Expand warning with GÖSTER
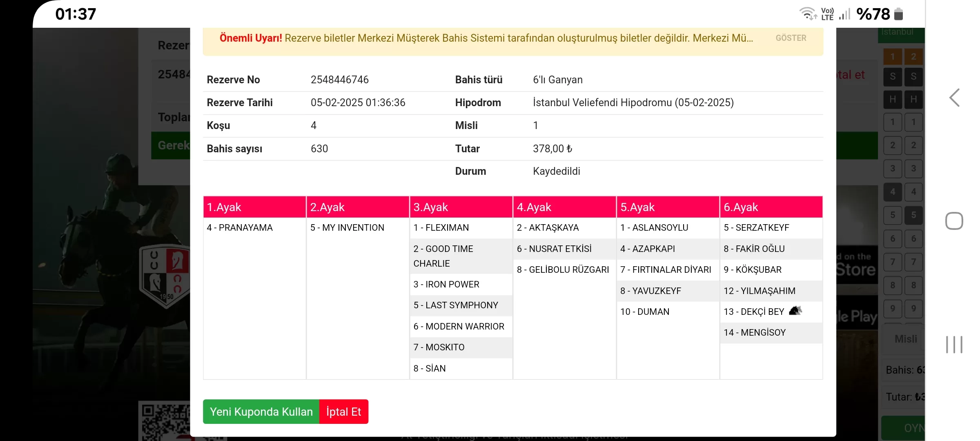The image size is (980, 441). 791,38
